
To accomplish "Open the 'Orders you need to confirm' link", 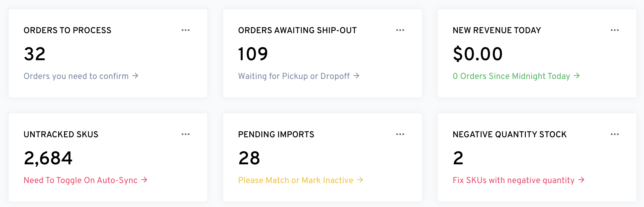I will click(x=76, y=76).
